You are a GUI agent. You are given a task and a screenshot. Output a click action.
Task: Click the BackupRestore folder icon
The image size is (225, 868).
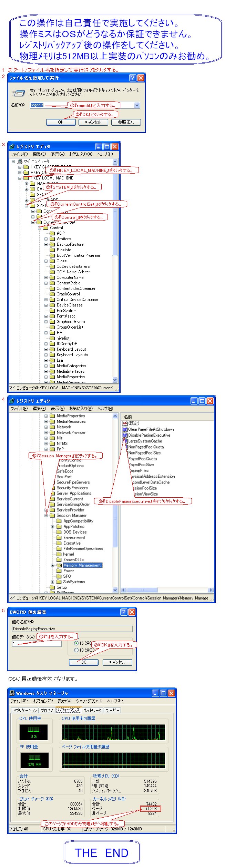point(52,244)
